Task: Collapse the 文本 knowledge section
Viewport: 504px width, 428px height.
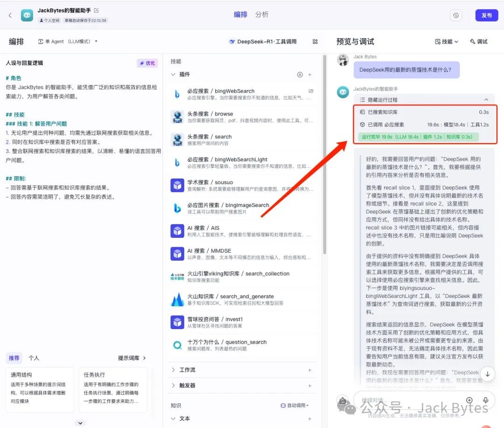Action: pos(173,419)
